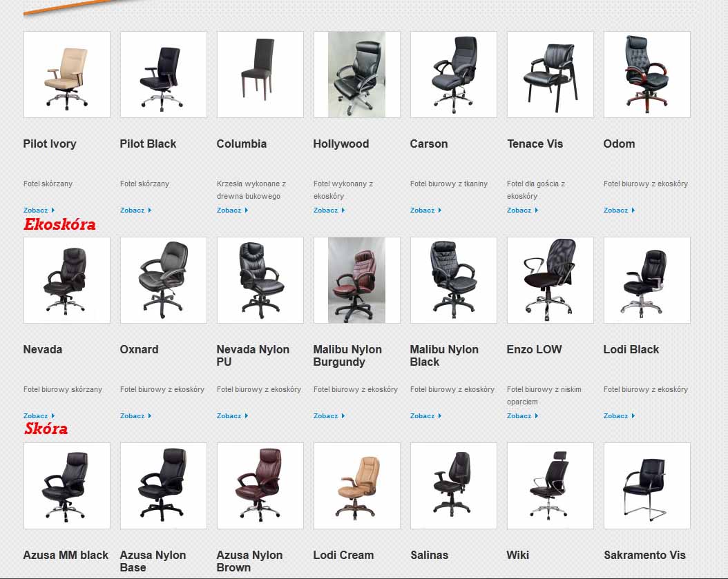Image resolution: width=728 pixels, height=579 pixels.
Task: Select the Azusa MM black product name
Action: tap(66, 555)
